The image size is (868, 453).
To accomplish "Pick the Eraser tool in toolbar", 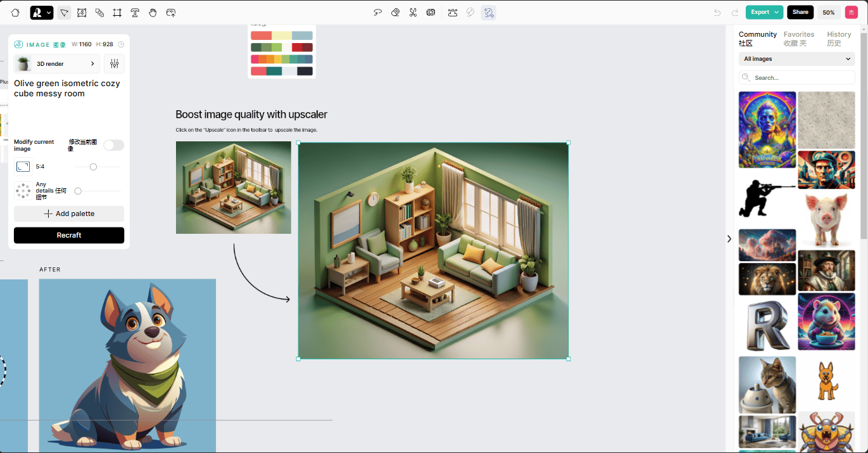I will 396,13.
